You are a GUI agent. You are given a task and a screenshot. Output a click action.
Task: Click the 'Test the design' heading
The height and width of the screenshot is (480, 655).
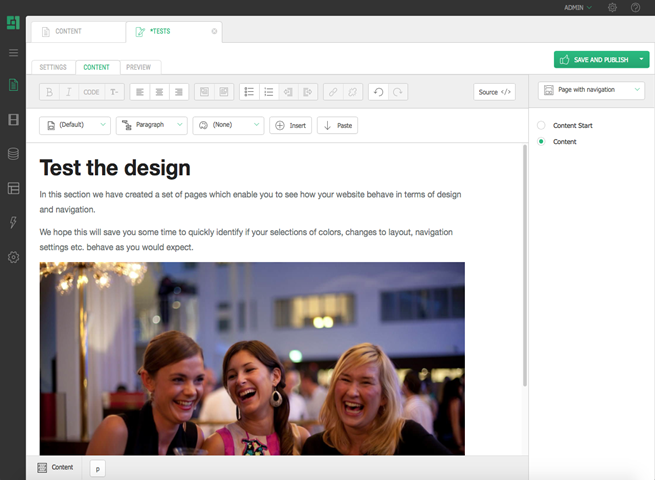(x=115, y=168)
